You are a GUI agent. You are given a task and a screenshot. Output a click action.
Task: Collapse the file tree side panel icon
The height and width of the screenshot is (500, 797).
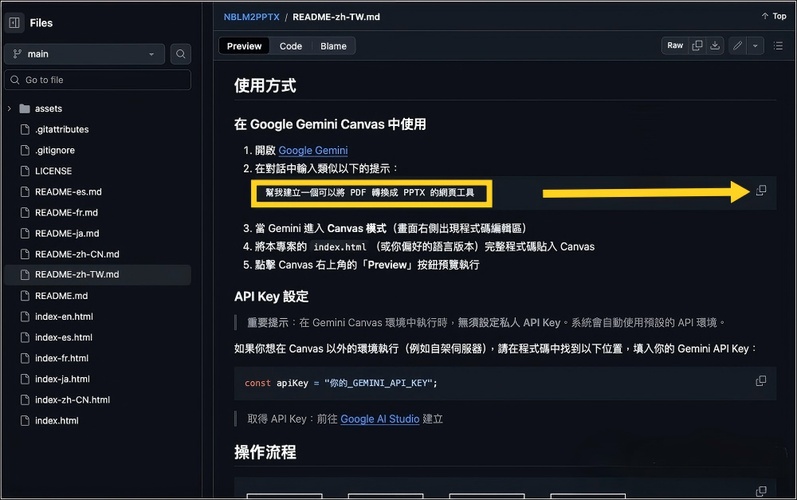[x=14, y=23]
